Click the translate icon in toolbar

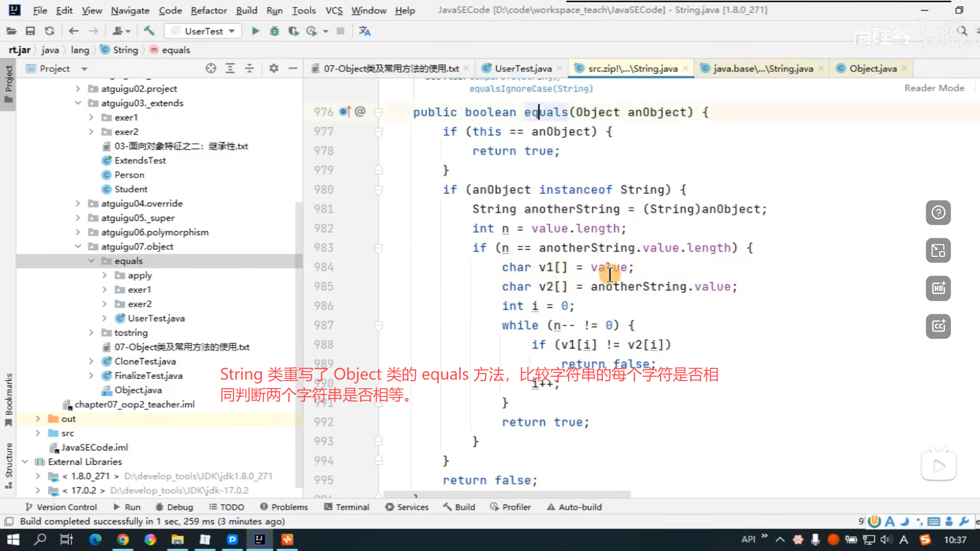click(x=364, y=31)
